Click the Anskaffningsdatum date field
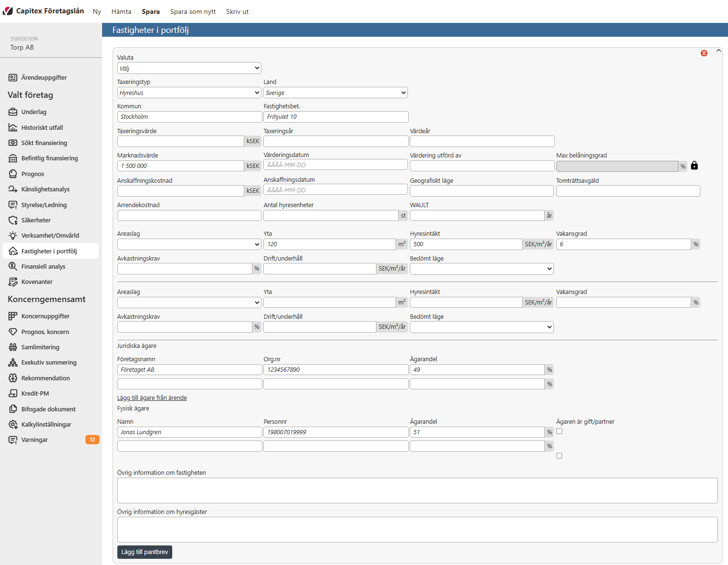This screenshot has width=728, height=565. (x=335, y=190)
